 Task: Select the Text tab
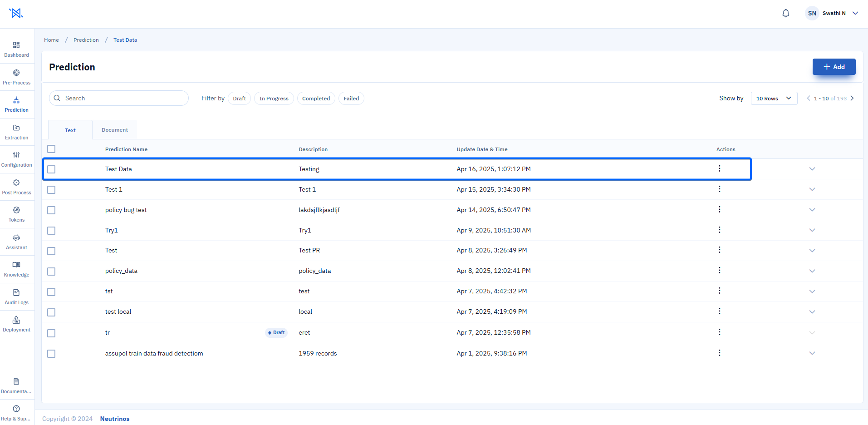[x=70, y=130]
